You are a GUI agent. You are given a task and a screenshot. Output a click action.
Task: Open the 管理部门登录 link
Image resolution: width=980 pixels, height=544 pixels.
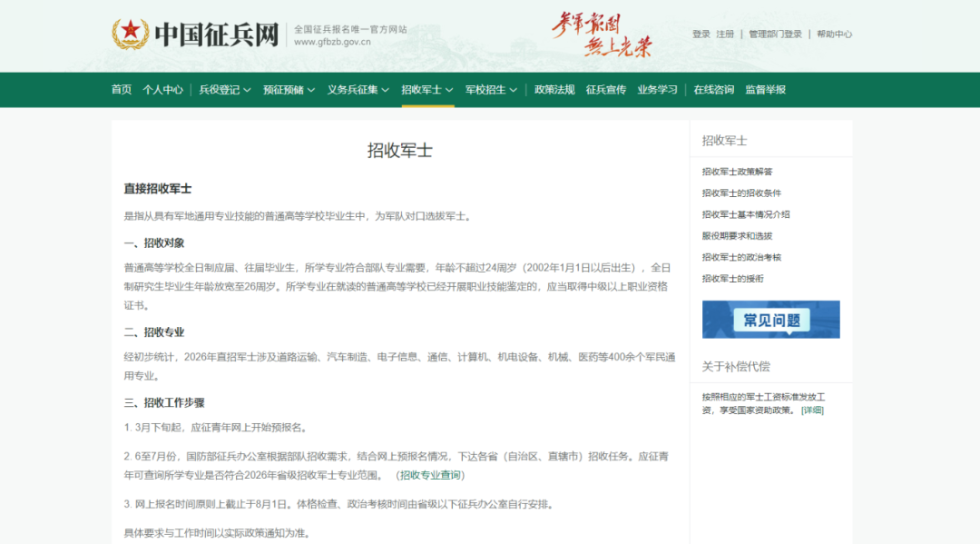point(775,35)
